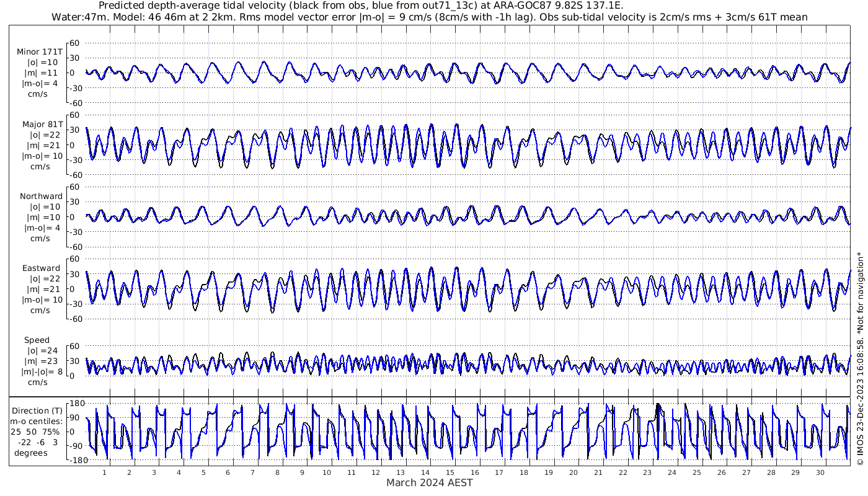
Task: Click the '-60' y-axis tick of Eastward plot
Action: pyautogui.click(x=75, y=319)
